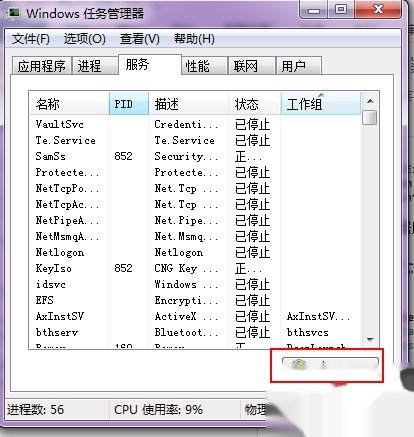Click the Bluetoot... description cell
Viewport: 414px width, 437px height.
click(x=186, y=332)
